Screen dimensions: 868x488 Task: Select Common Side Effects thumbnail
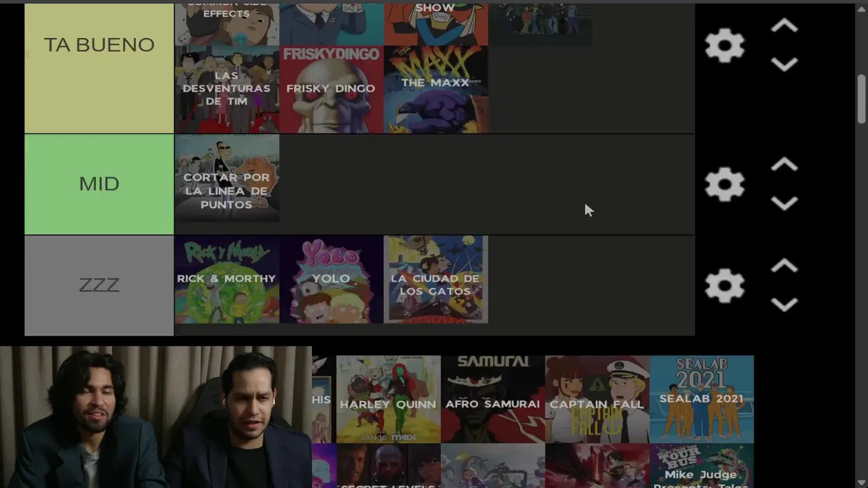[x=226, y=24]
